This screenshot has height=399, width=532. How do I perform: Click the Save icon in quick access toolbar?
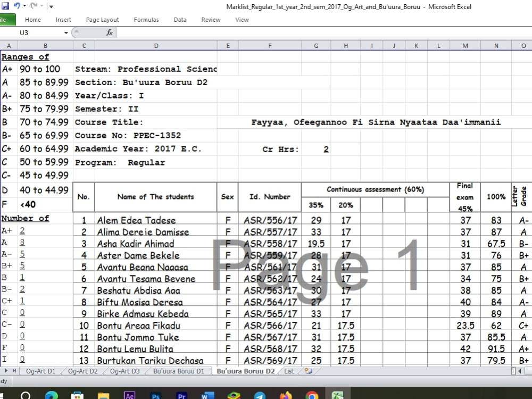tap(5, 6)
